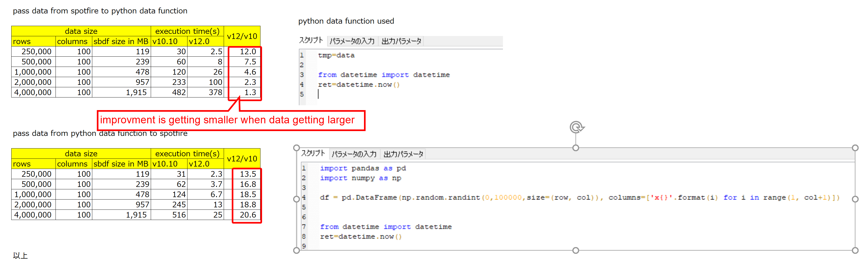This screenshot has height=264, width=868.
Task: Click the bottom-right resize handle of selected image
Action: pos(855,250)
